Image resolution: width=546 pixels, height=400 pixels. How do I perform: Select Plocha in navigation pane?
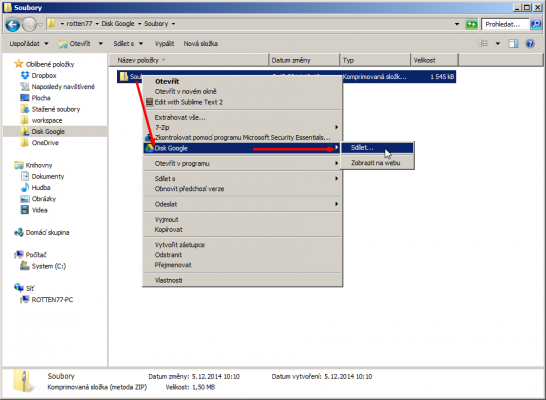41,98
